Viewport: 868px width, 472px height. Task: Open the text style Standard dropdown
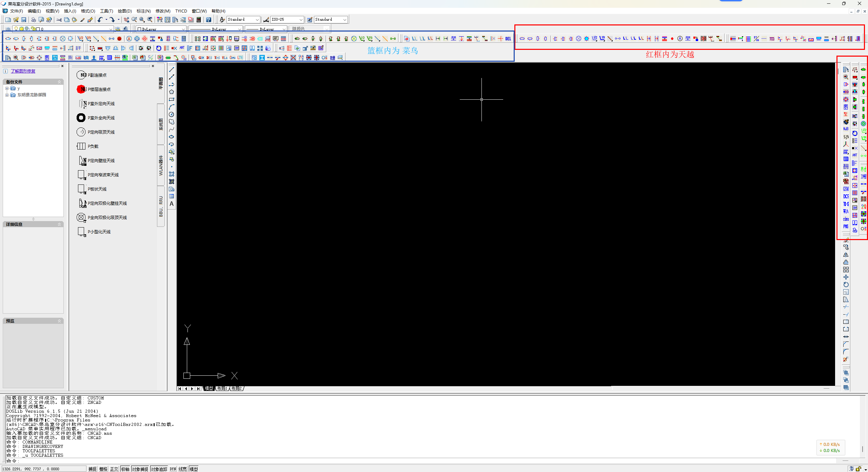(x=243, y=20)
